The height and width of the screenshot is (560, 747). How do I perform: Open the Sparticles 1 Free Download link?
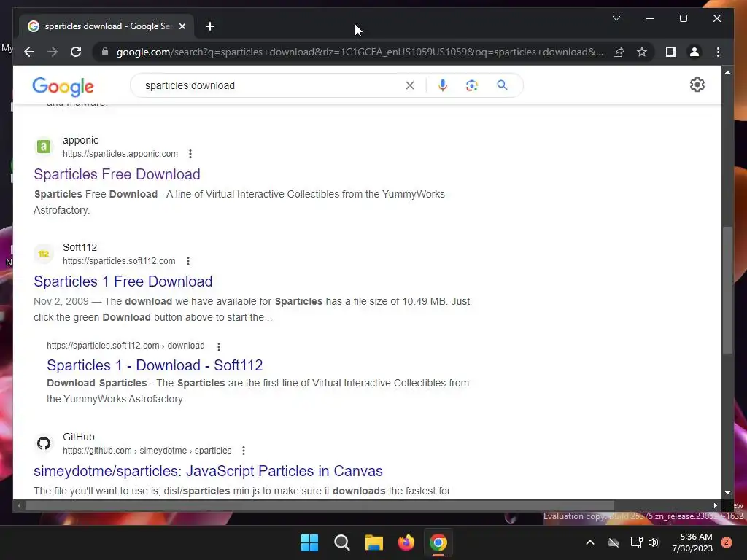(x=123, y=281)
